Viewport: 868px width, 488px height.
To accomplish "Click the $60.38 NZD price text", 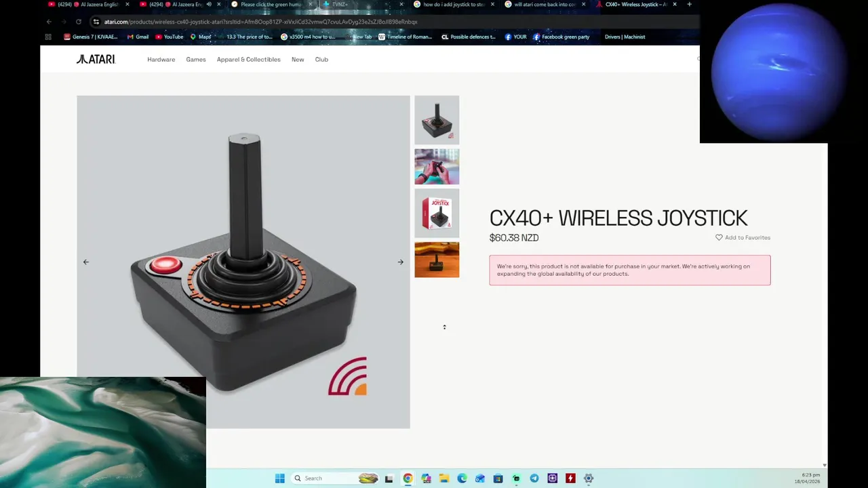I will 514,238.
